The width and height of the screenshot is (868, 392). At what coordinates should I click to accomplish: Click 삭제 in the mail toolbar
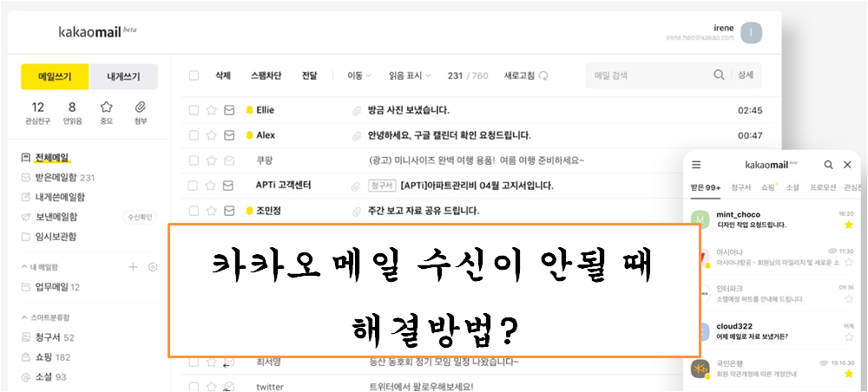click(222, 75)
